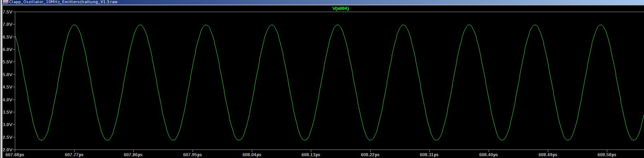Click the Clapp_Oszillator raw file title text
This screenshot has height=158, width=644.
(x=63, y=2)
